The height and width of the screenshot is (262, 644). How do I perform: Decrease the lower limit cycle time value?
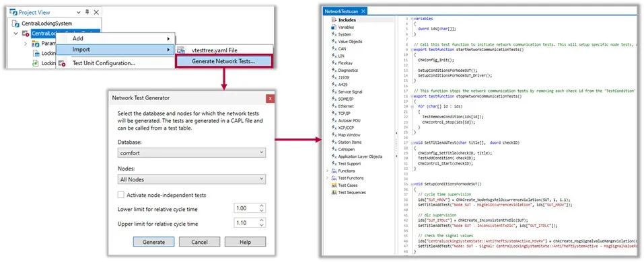262,211
